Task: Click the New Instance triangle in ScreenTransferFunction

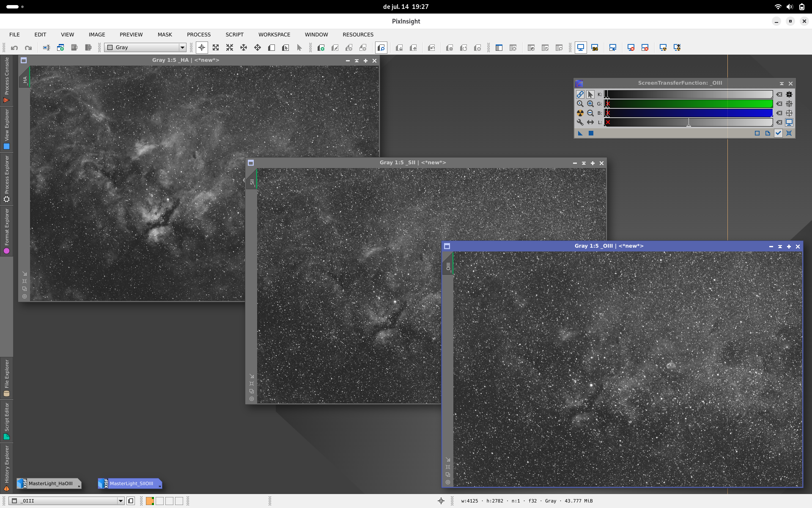Action: pyautogui.click(x=580, y=133)
